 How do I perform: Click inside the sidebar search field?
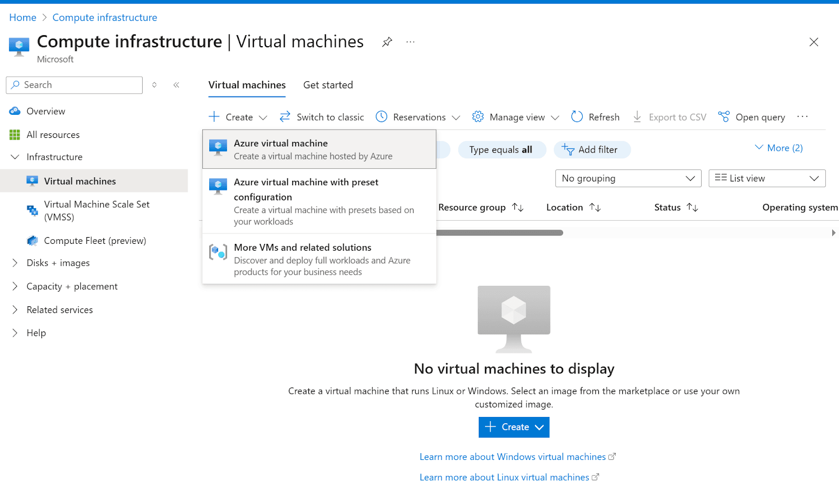pyautogui.click(x=73, y=84)
